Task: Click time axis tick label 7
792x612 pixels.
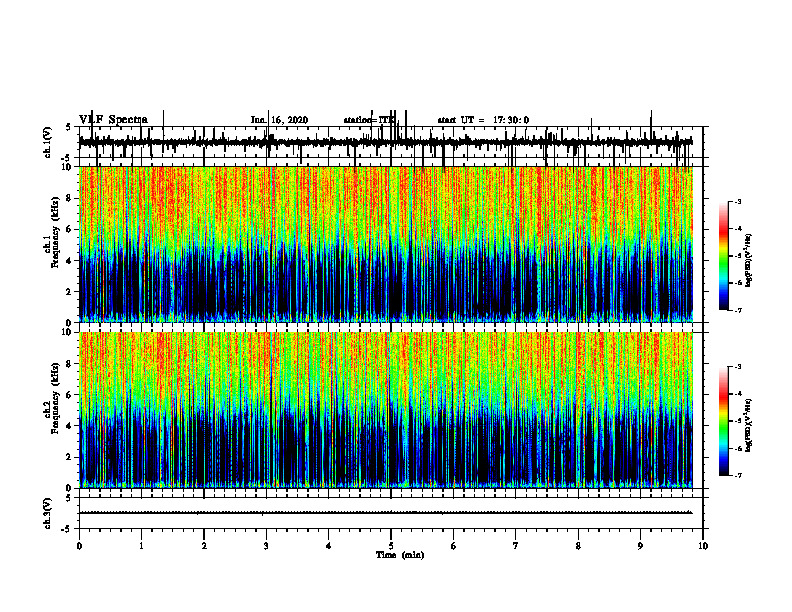Action: tap(516, 546)
